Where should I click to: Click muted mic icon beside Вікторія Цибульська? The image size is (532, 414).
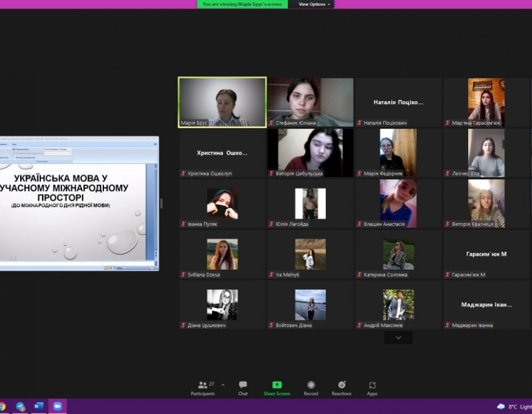[271, 174]
